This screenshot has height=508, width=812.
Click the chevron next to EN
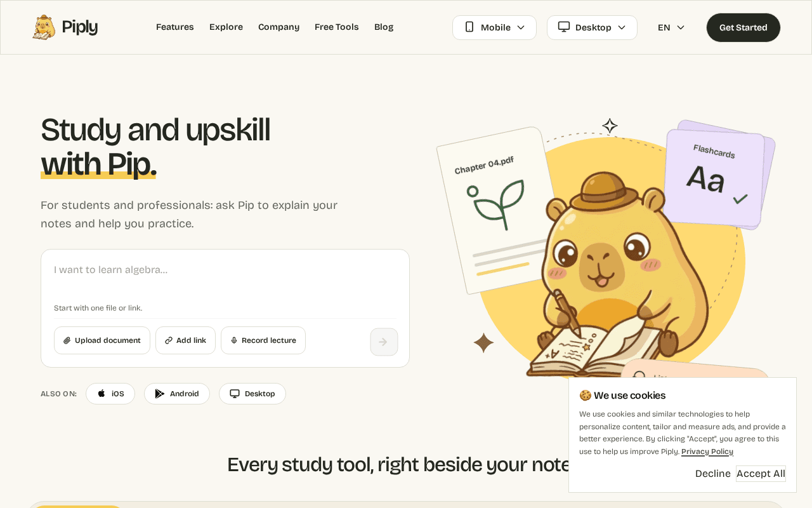[x=681, y=27]
